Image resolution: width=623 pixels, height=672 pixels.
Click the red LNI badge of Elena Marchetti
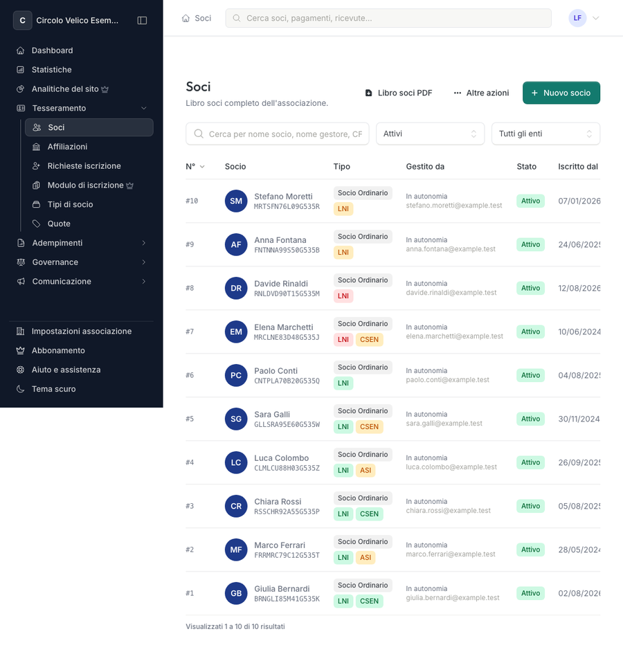(343, 340)
